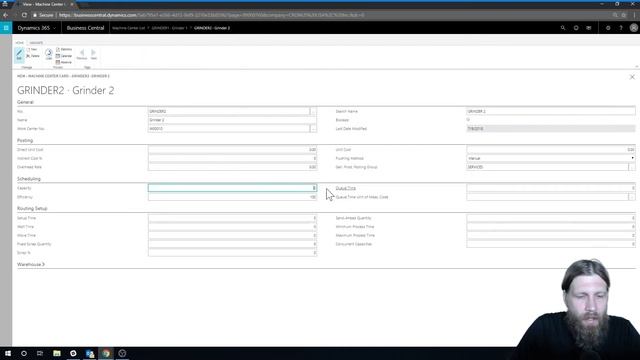Open the Dynamics 365 app launcher grid

point(6,28)
